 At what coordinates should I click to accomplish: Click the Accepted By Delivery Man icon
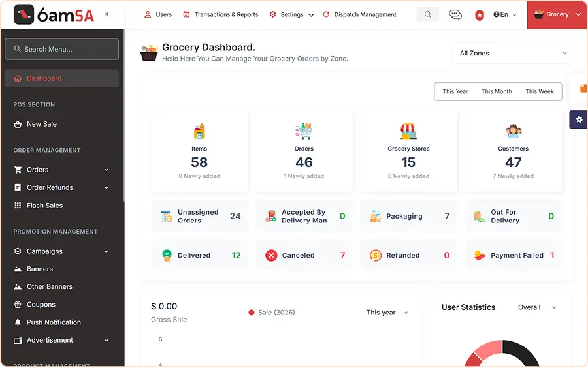[x=271, y=217]
